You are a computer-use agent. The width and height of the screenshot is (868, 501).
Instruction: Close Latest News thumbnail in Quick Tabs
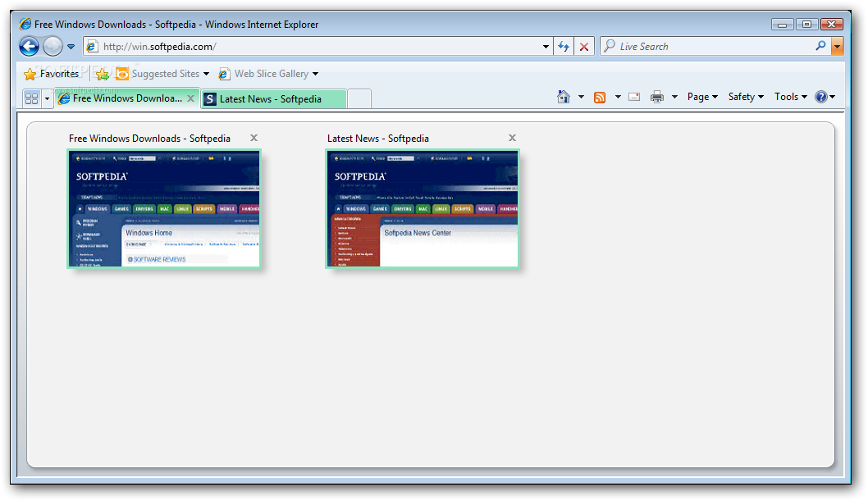click(512, 138)
